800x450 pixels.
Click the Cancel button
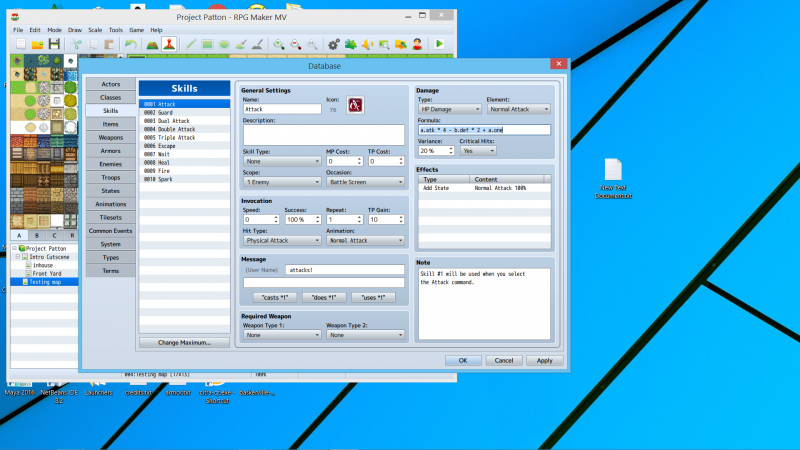click(504, 360)
